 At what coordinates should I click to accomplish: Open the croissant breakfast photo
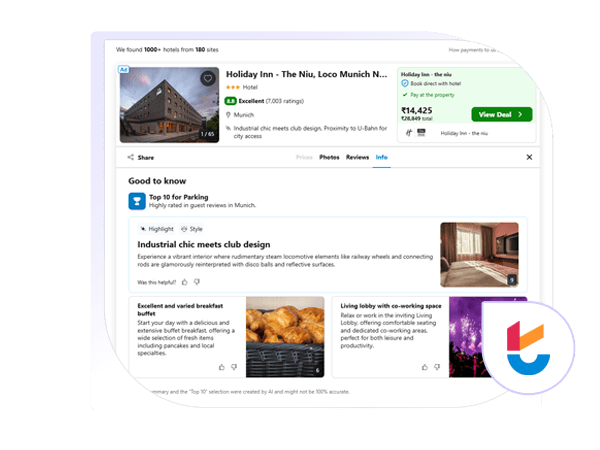(285, 337)
